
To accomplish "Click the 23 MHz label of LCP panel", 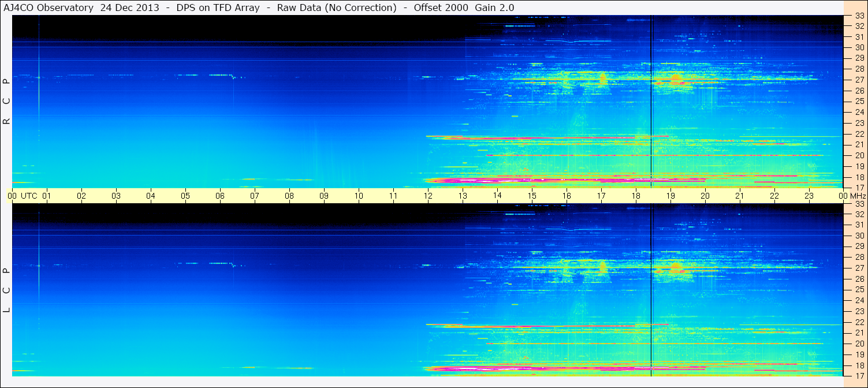I will coord(859,311).
